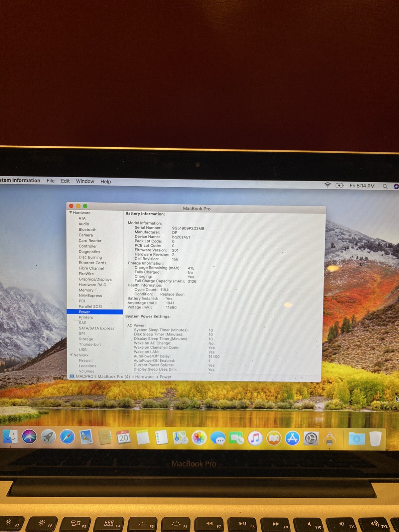Click Hardware in the path bar
Screen dimensions: 399x532
[x=144, y=377]
